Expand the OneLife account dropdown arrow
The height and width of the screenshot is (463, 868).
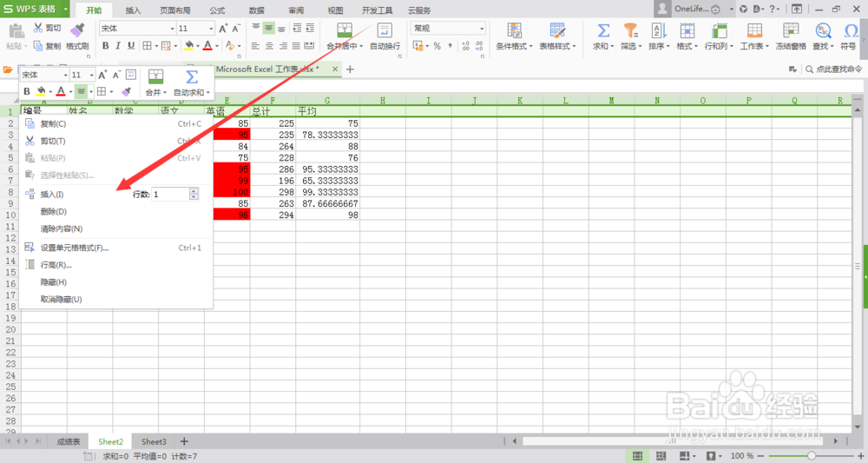(731, 9)
